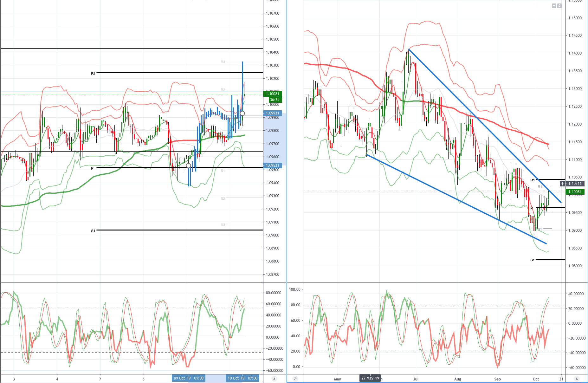Screen dimensions: 588x383
Task: Click the circle handle near 1.09931 price
Action: [242, 113]
